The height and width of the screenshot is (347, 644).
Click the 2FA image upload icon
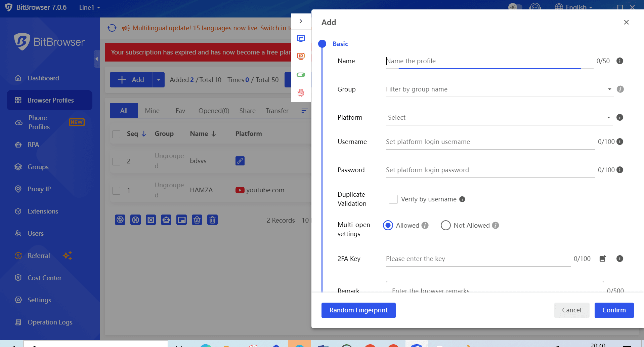point(603,259)
